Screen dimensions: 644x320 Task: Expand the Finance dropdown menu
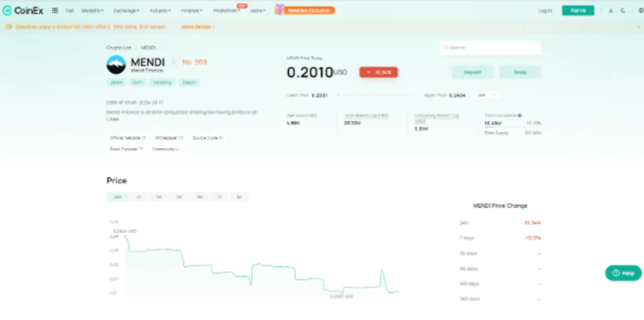(x=192, y=11)
